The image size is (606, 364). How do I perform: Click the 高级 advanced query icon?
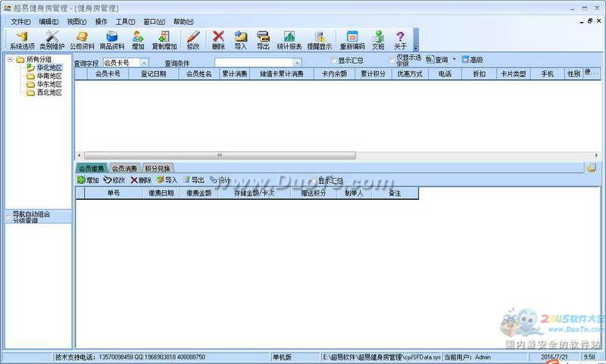tap(472, 60)
